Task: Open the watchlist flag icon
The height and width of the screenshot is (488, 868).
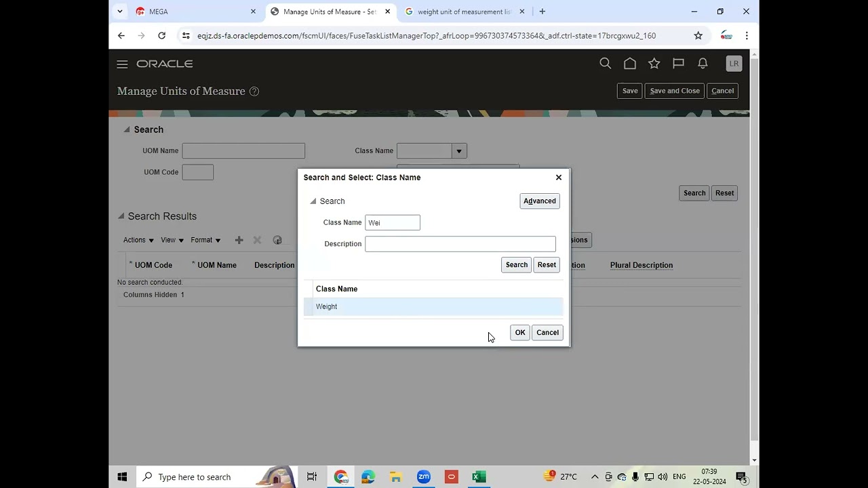Action: (x=678, y=63)
